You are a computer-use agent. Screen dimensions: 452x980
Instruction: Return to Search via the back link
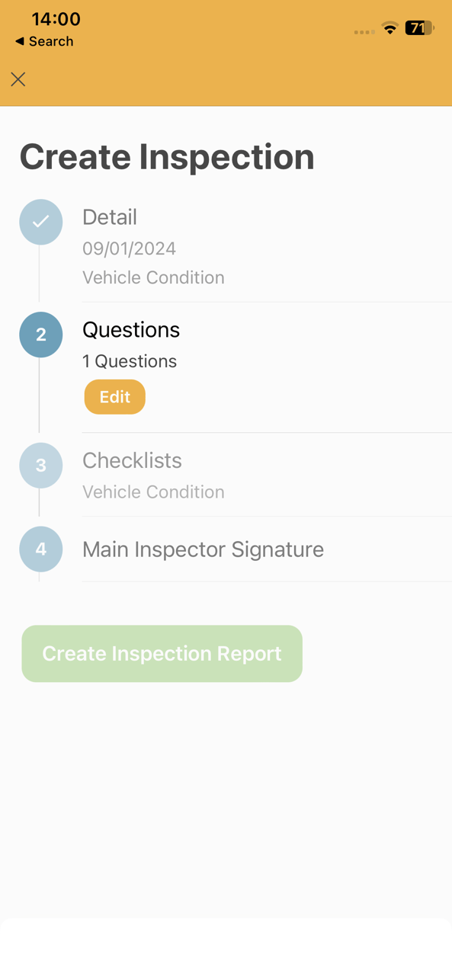tap(43, 41)
